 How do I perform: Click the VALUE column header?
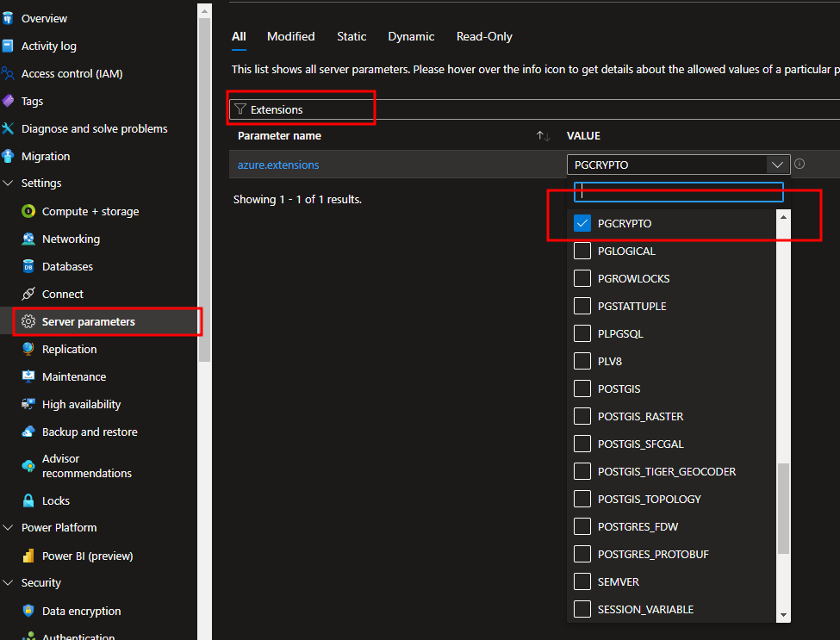[583, 136]
